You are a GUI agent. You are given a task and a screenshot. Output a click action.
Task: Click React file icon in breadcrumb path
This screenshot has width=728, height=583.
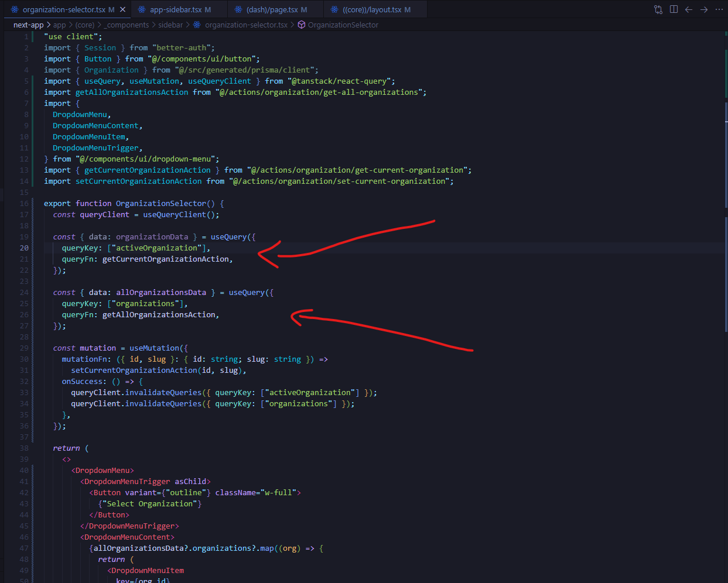point(197,25)
